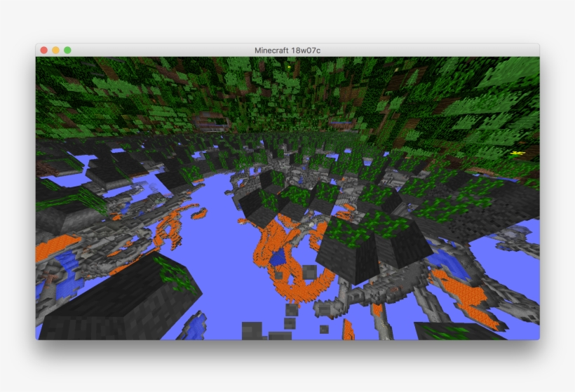Minimize the window with the yellow button

click(x=55, y=50)
